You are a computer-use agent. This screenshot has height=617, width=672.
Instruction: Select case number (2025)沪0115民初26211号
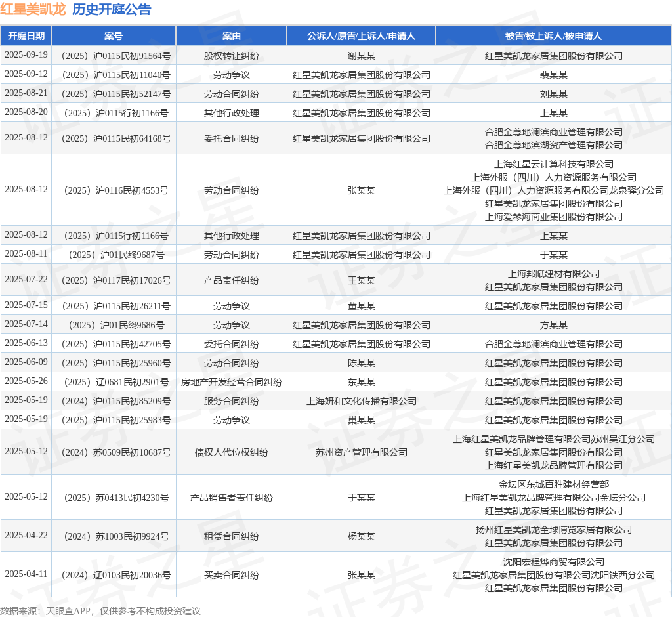(x=114, y=306)
